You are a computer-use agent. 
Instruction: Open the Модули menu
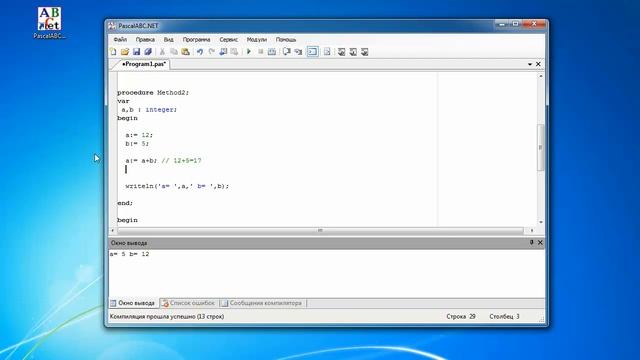point(256,40)
